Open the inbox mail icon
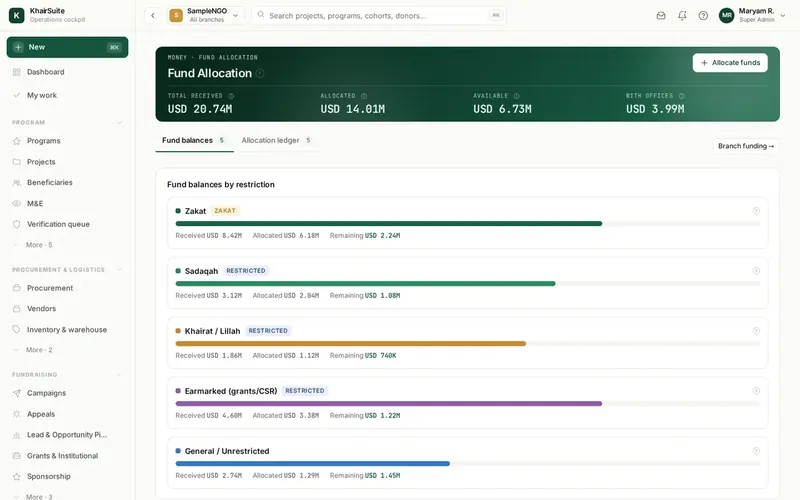This screenshot has height=500, width=800. click(661, 15)
